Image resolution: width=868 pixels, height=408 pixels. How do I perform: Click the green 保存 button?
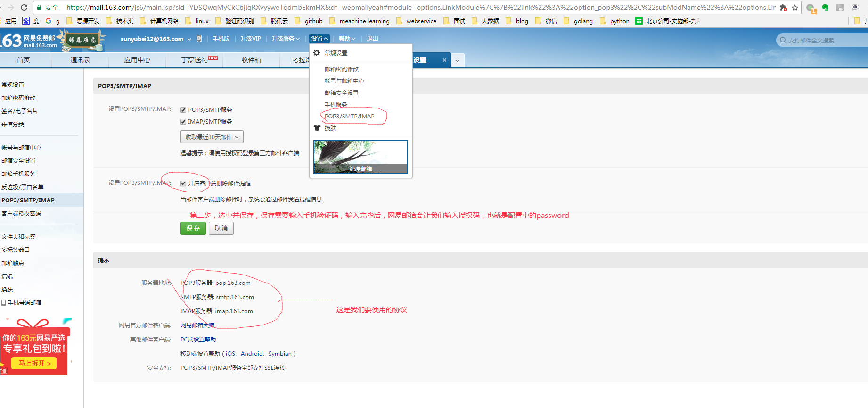pyautogui.click(x=193, y=228)
